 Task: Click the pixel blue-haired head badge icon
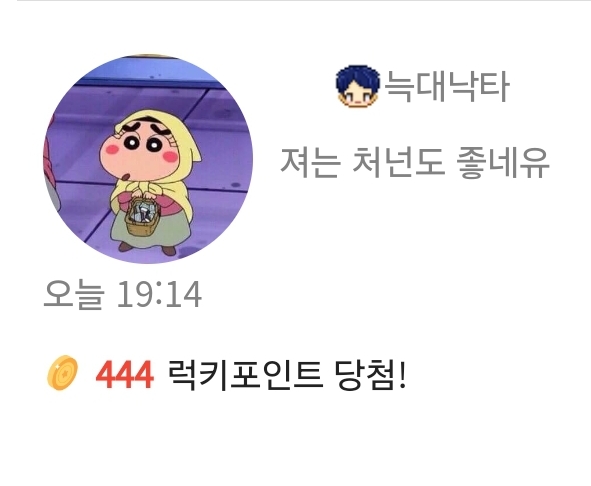[x=357, y=87]
